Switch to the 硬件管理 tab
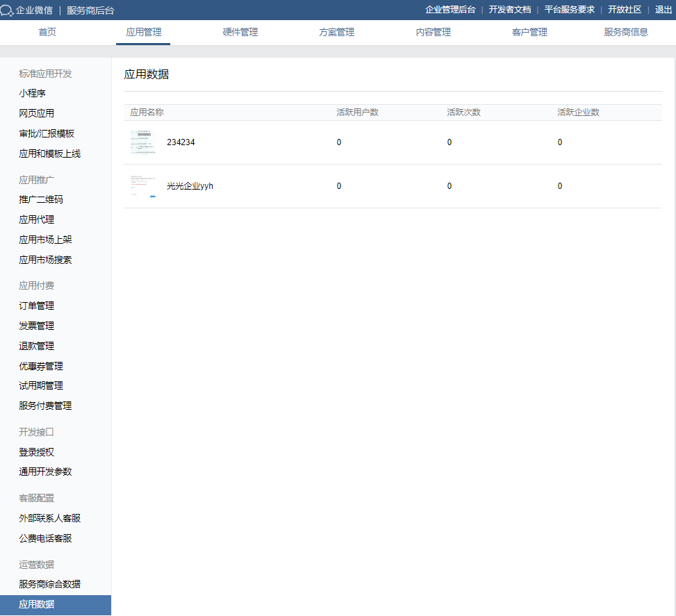Viewport: 676px width, 616px height. 240,33
